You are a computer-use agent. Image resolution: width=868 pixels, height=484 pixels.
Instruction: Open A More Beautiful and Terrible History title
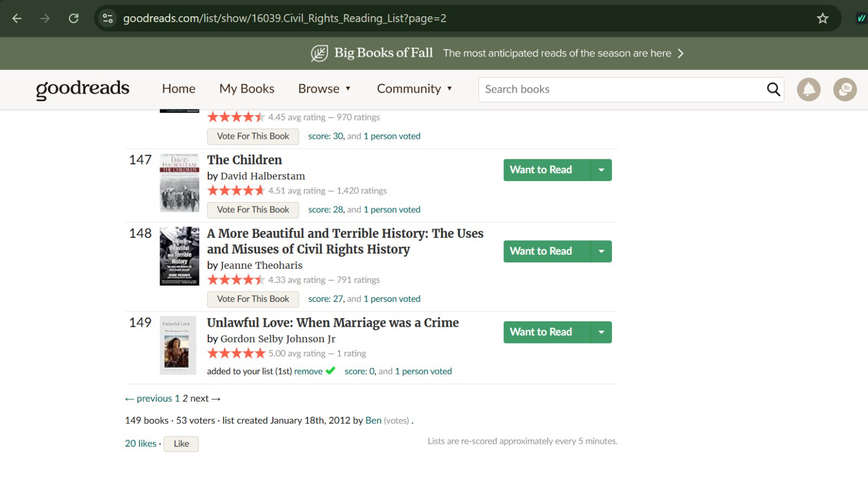point(345,241)
